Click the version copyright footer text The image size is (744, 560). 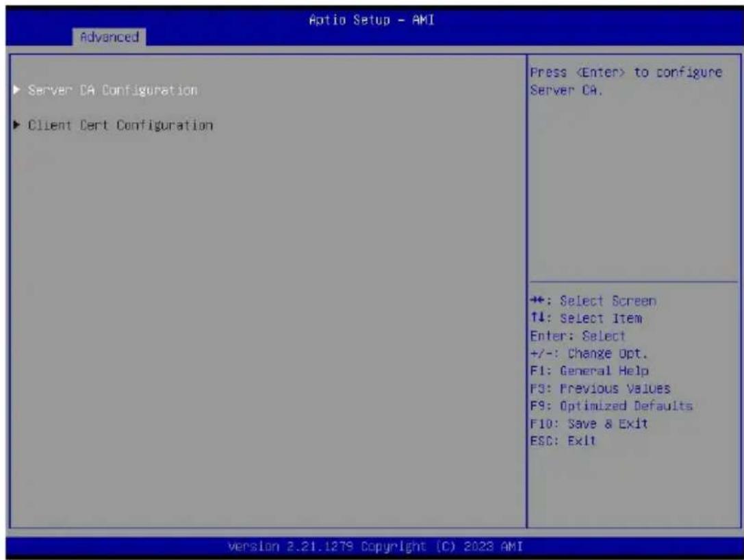tap(375, 546)
